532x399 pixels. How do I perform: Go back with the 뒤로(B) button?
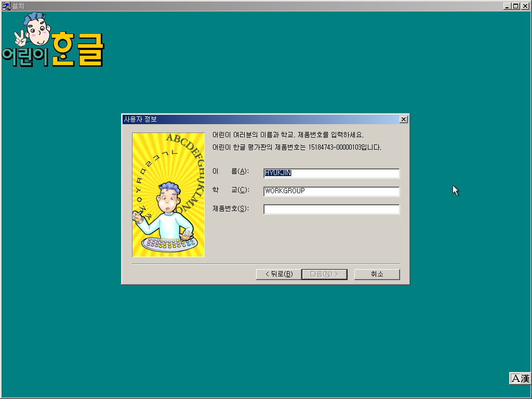278,274
